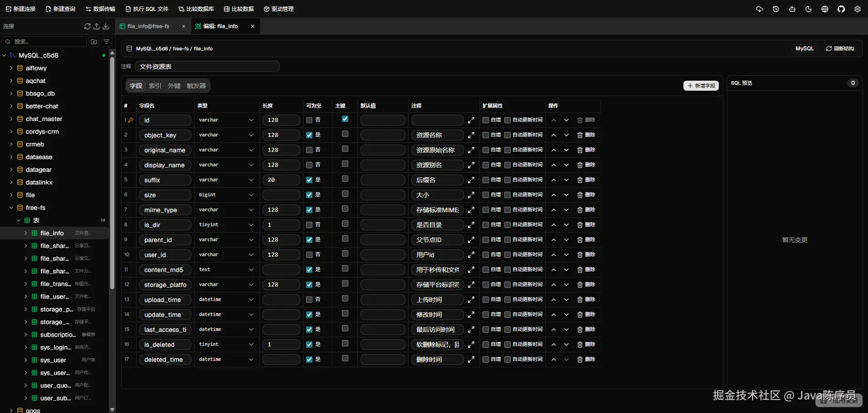Click 新增字段 button
Viewport: 868px width, 413px height.
[701, 86]
